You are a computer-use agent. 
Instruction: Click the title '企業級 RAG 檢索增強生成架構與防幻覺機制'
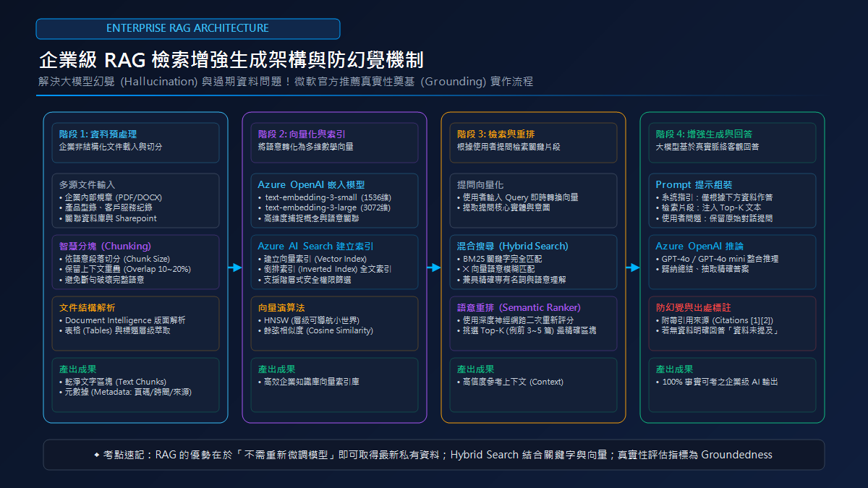tap(231, 59)
